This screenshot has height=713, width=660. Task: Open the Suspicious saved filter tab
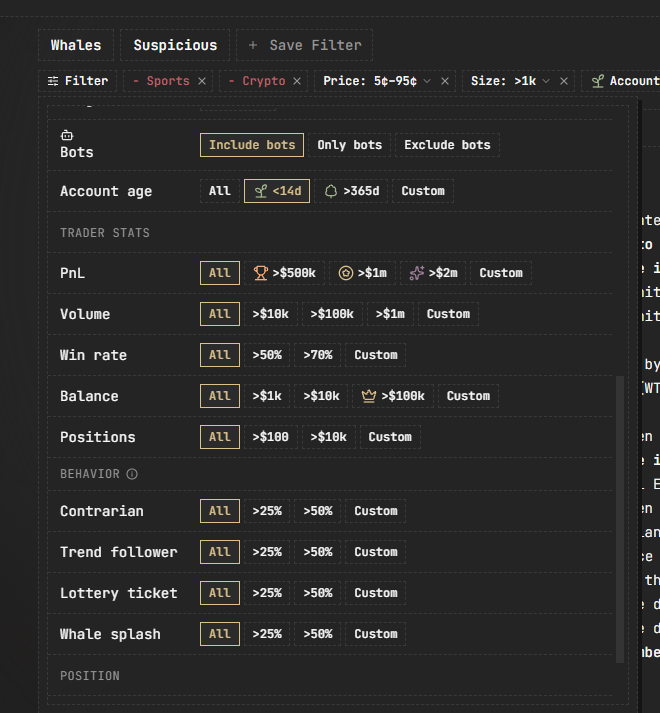click(x=175, y=45)
